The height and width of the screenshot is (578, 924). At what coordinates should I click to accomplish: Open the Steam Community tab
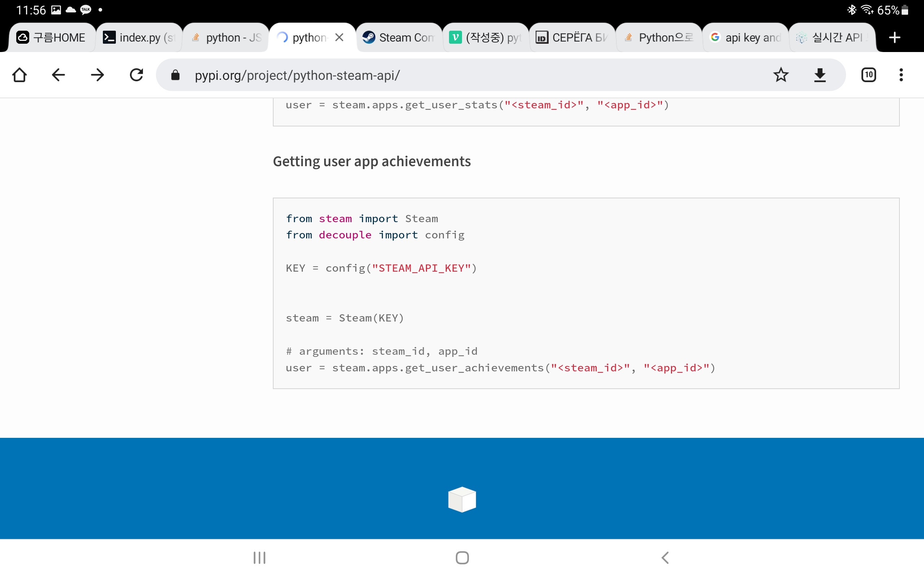pyautogui.click(x=399, y=38)
